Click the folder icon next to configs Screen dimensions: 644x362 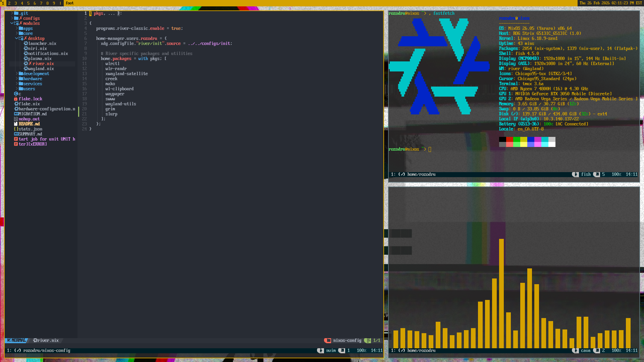click(16, 18)
